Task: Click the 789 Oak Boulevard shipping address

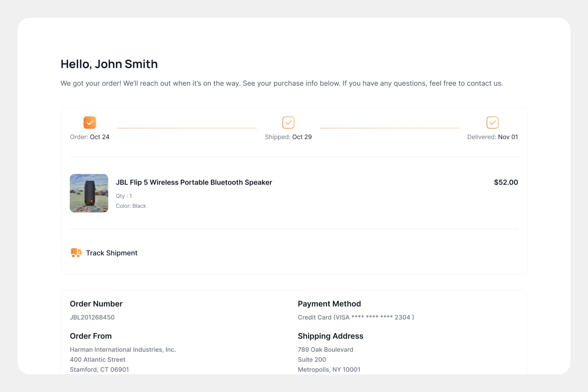Action: (325, 350)
